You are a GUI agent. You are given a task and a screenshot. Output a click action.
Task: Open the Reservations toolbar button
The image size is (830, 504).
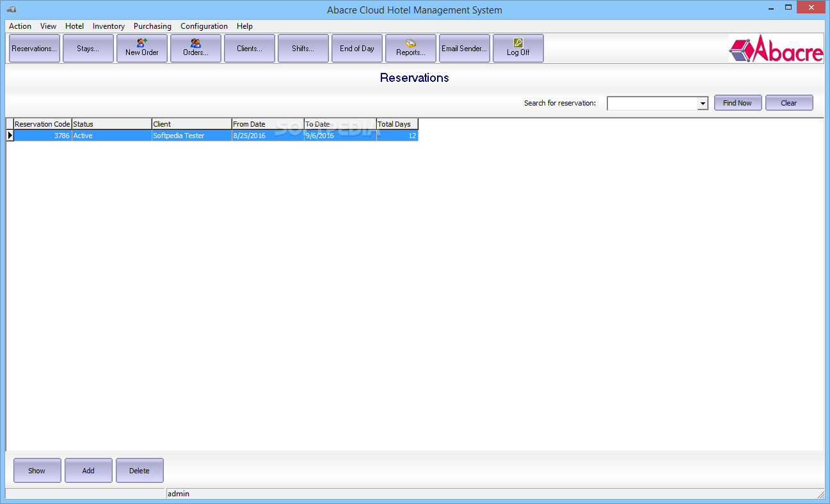pos(35,49)
